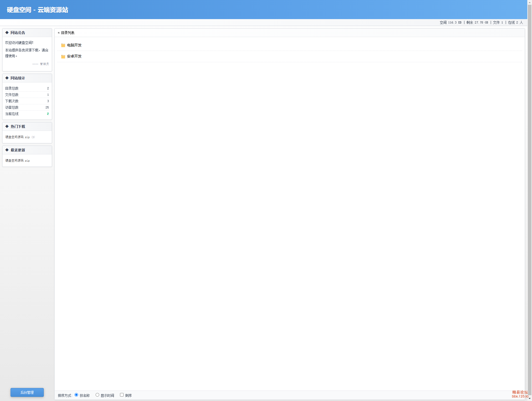
Task: Enable the 倒序 checkbox
Action: 122,395
